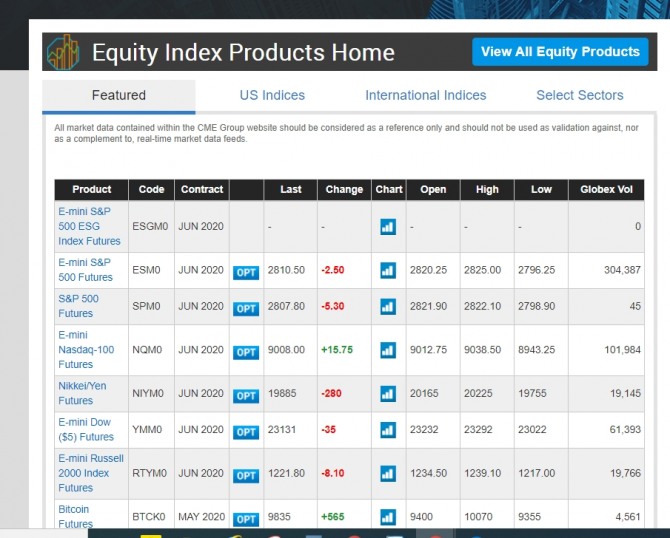Click OPT button in YMM0 row

click(x=246, y=432)
